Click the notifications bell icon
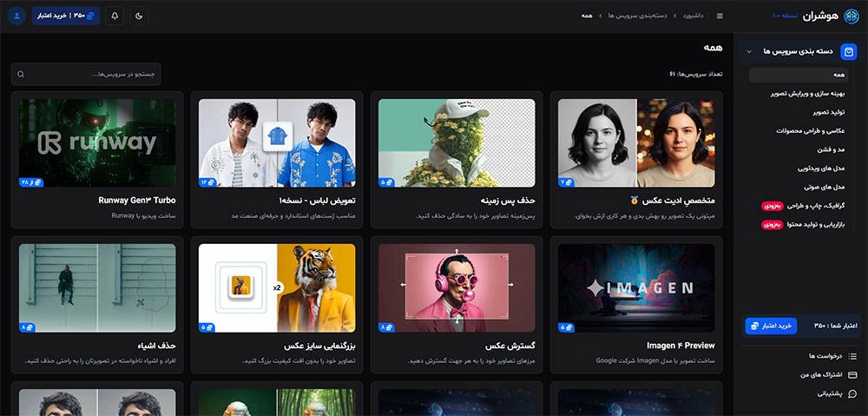This screenshot has height=416, width=868. click(115, 16)
